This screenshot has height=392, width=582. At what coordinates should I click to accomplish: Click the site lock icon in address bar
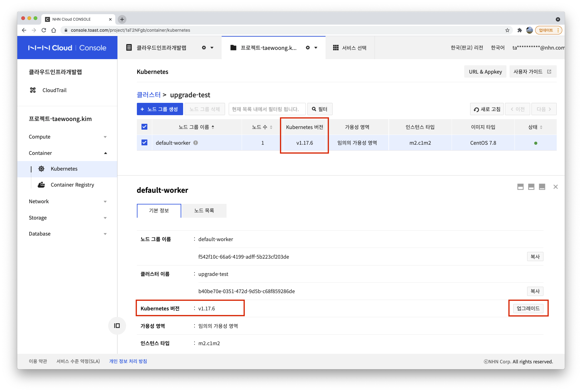point(66,30)
